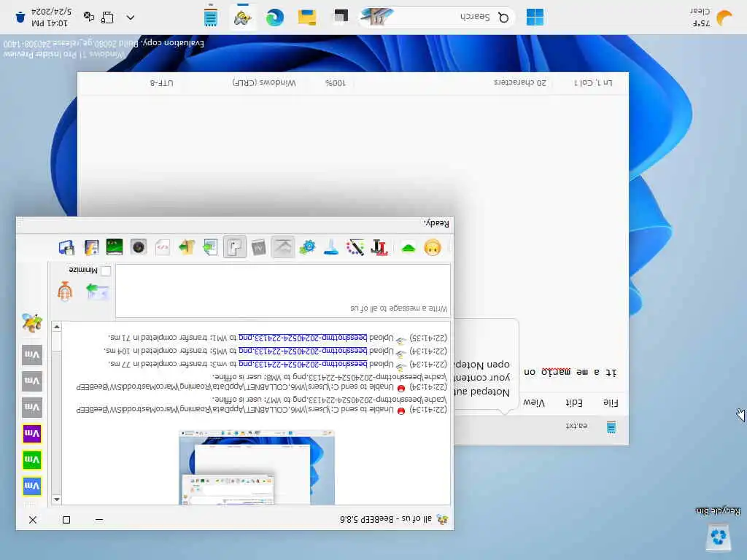Open the beesshottmp link uploaded to vm3

point(303,365)
